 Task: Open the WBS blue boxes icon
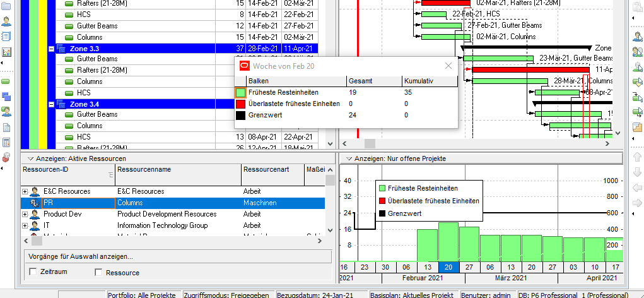tap(6, 97)
